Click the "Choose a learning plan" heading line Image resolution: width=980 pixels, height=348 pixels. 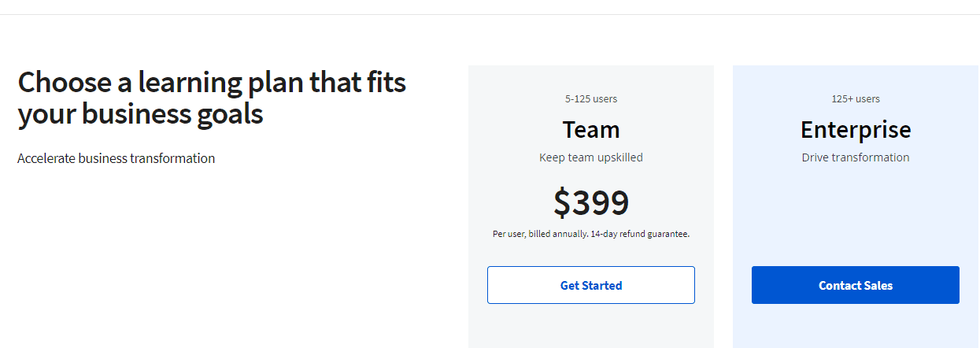point(211,83)
